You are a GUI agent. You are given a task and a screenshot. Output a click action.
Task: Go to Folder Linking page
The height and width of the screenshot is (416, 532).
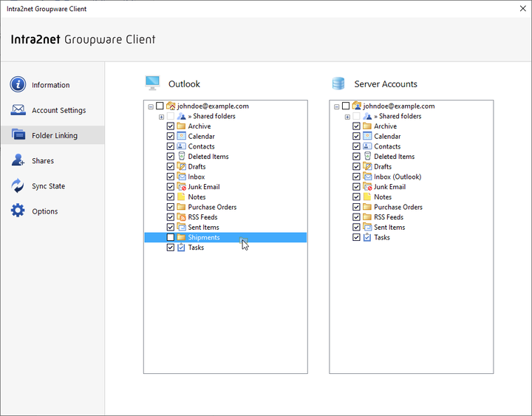(52, 135)
